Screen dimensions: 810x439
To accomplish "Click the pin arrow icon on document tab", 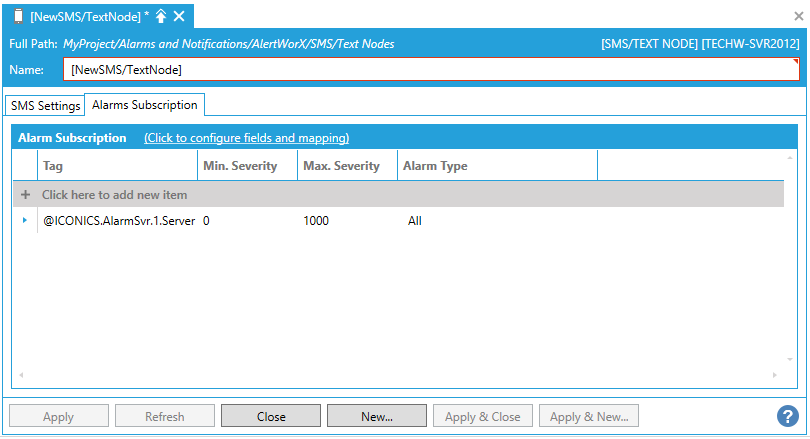I will (161, 16).
